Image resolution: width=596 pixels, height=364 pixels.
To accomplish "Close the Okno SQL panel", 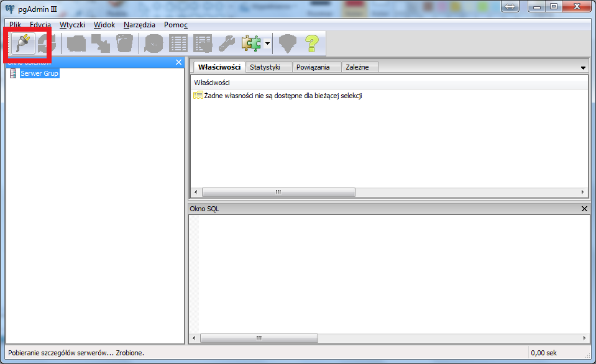I will 585,209.
